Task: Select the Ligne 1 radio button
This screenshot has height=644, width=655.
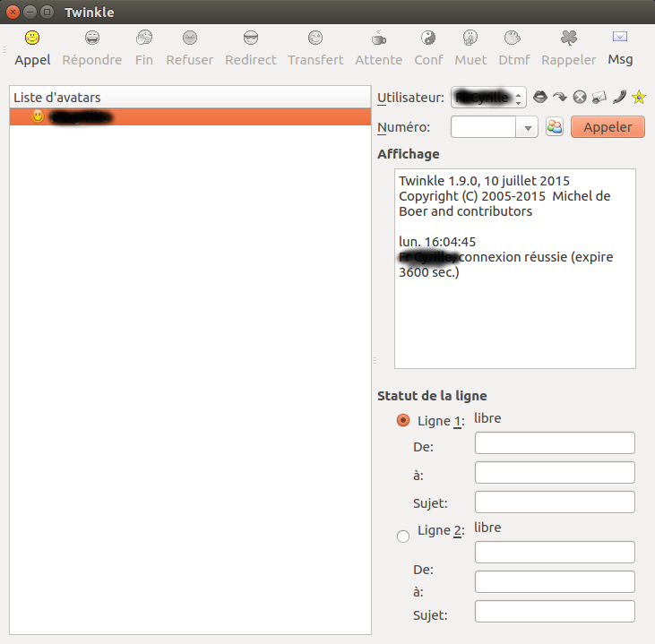Action: click(x=403, y=420)
